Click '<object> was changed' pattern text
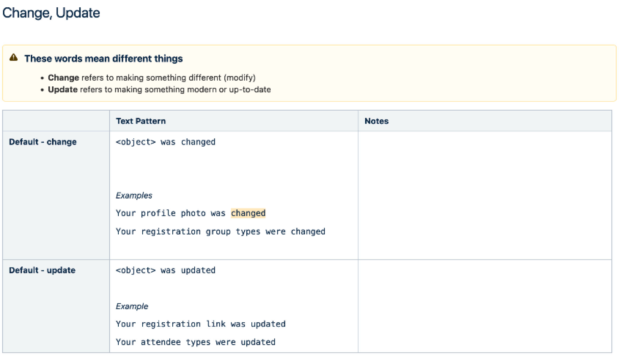The image size is (632, 364). tap(166, 142)
